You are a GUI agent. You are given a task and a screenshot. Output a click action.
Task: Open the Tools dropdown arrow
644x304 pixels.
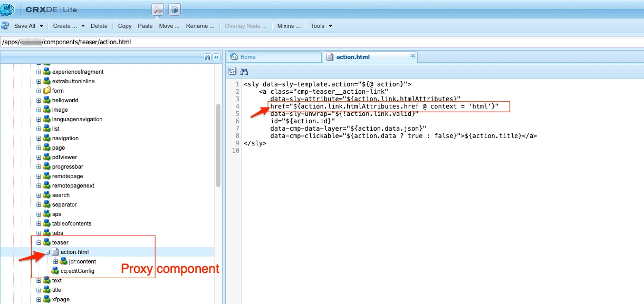pyautogui.click(x=330, y=26)
